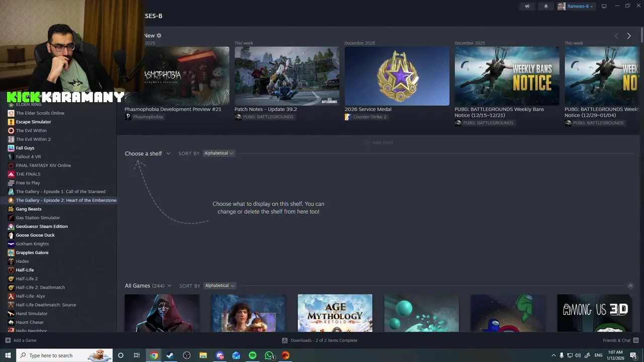Select The Gallery Episode 2 Heart of the Emberstone
Viewport: 644px width, 362px height.
coord(66,200)
